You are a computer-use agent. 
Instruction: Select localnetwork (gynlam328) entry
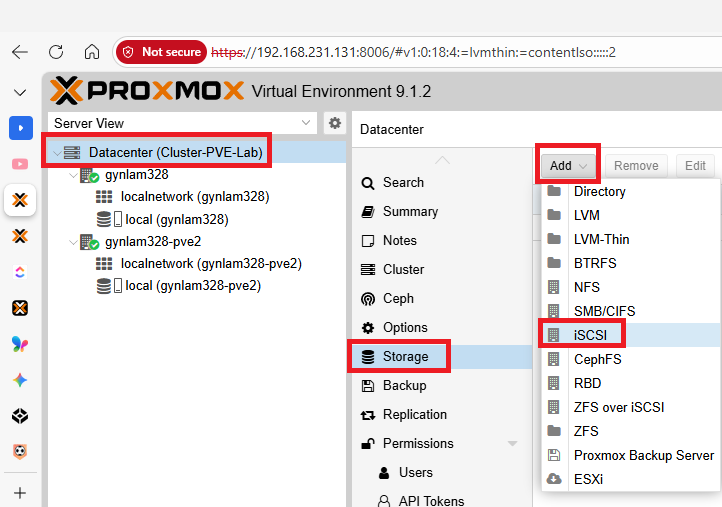click(195, 197)
